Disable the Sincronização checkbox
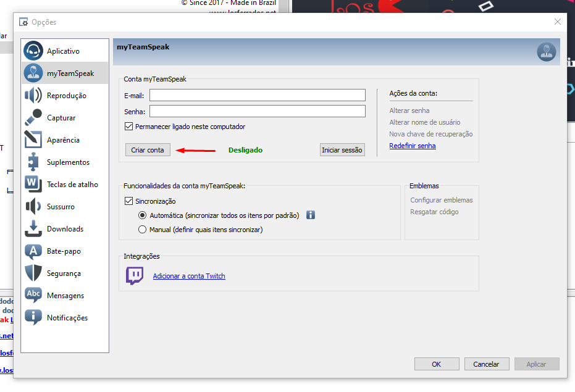This screenshot has height=392, width=575. [x=129, y=201]
